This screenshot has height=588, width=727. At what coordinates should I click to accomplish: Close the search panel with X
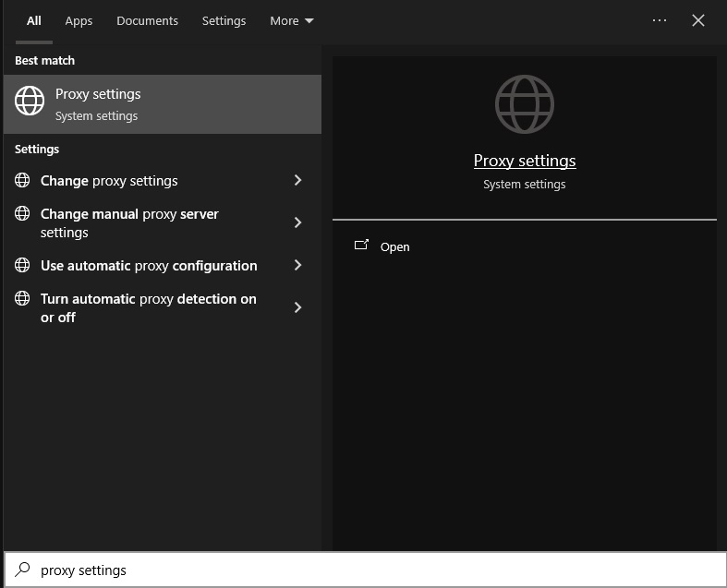(x=698, y=20)
